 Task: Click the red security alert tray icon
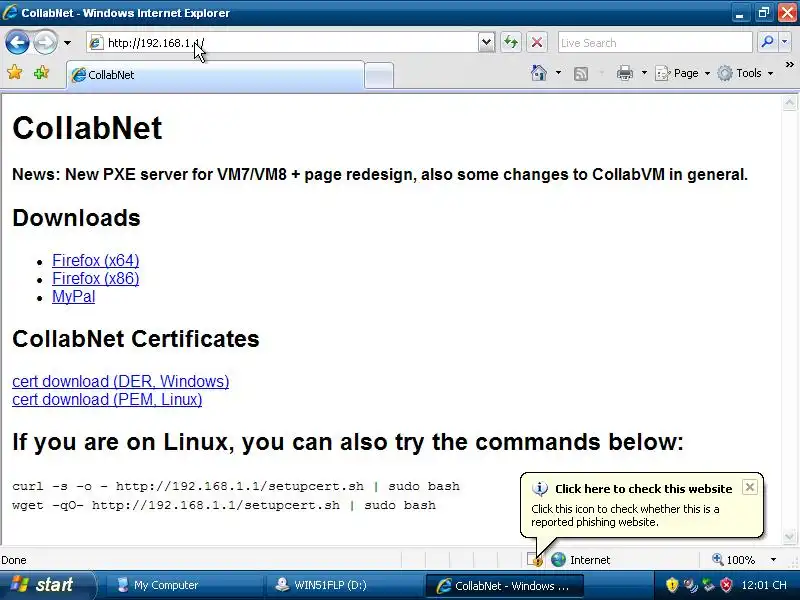[x=726, y=585]
